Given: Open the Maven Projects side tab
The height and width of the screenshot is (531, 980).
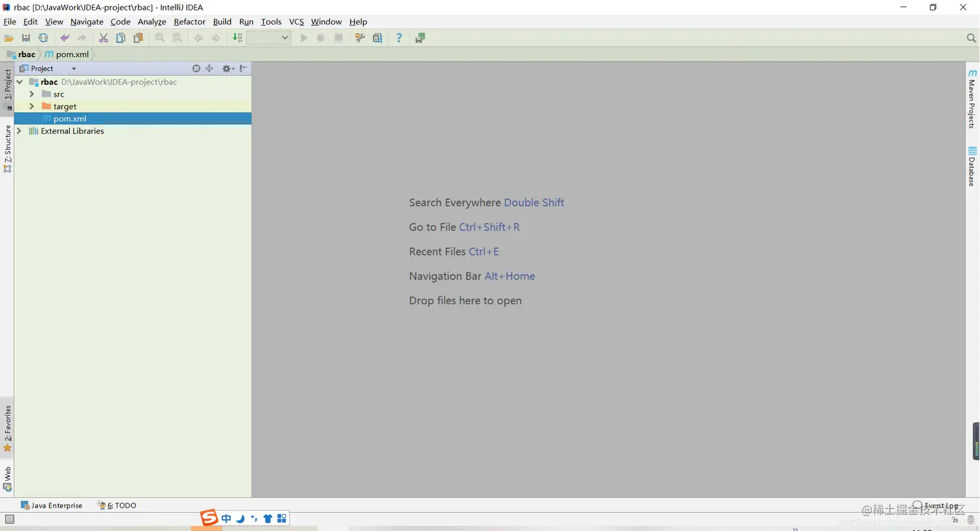Looking at the screenshot, I should pos(972,99).
